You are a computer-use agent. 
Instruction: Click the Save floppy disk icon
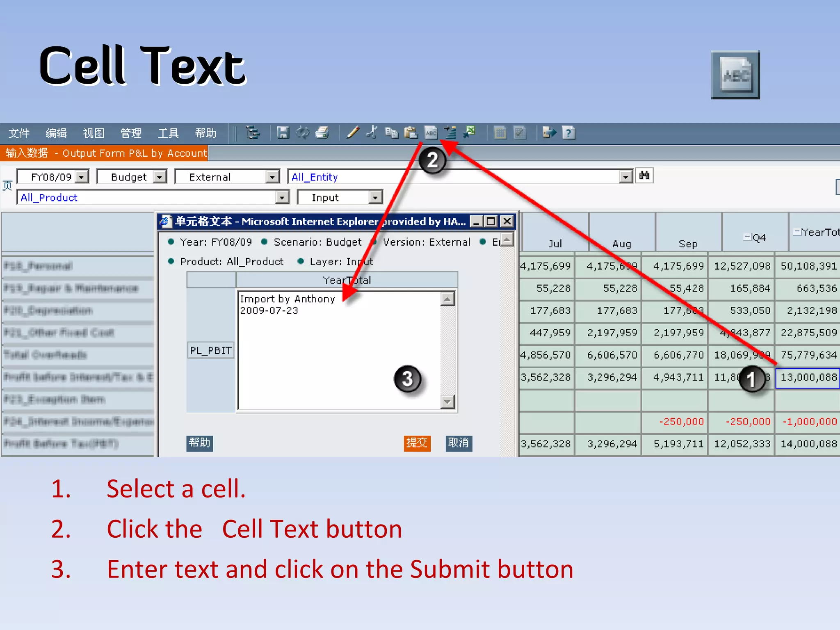pos(283,133)
